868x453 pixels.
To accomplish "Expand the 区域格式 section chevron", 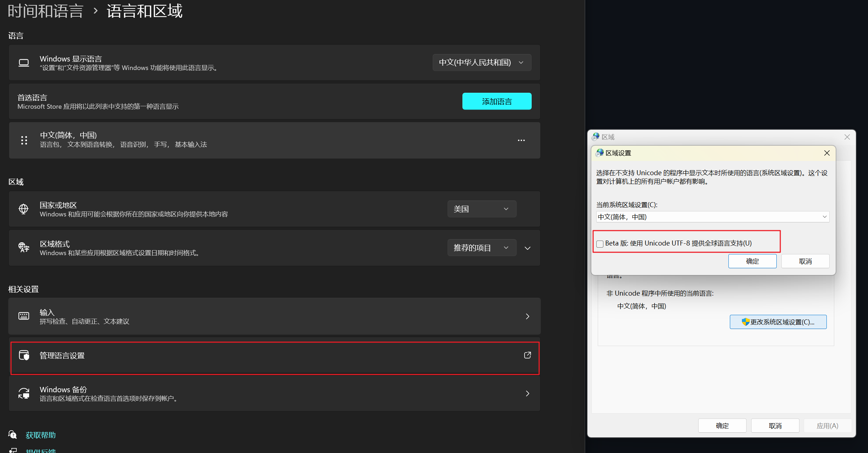I will [x=528, y=248].
